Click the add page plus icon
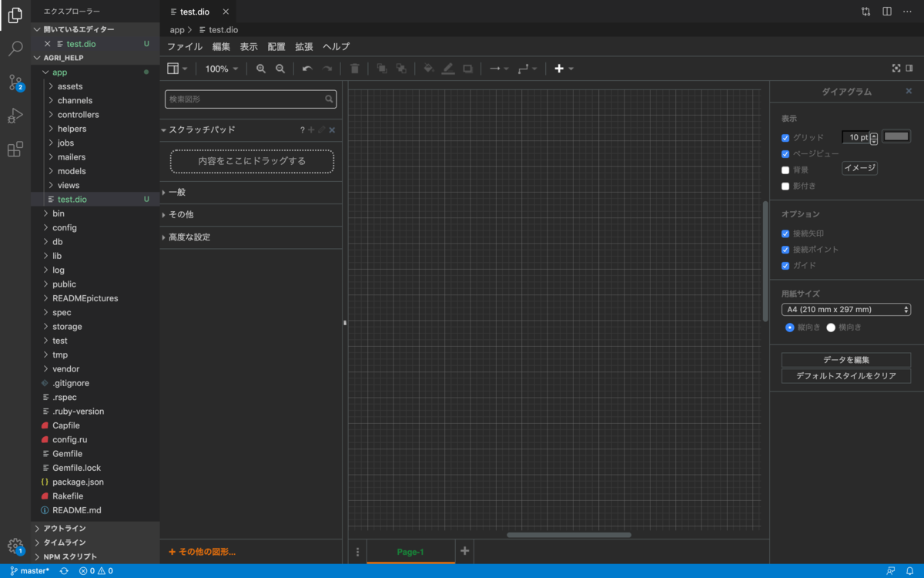Viewport: 924px width, 578px height. click(x=464, y=551)
